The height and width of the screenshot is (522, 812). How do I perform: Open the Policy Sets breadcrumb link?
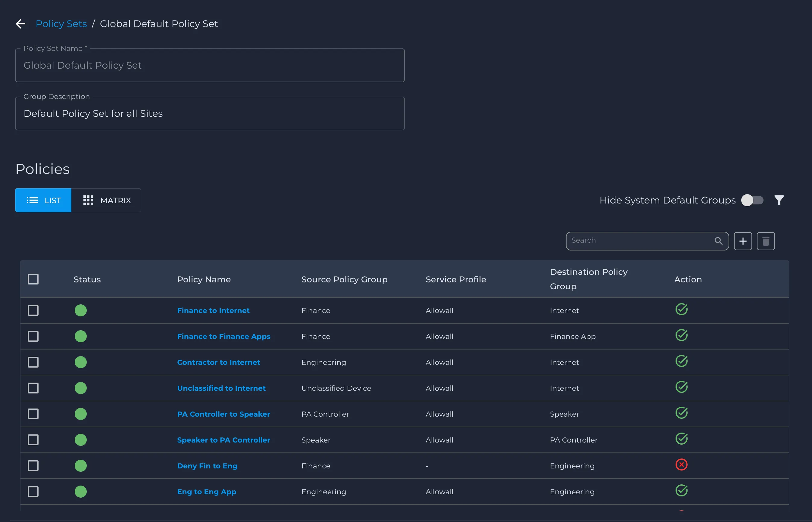point(61,24)
